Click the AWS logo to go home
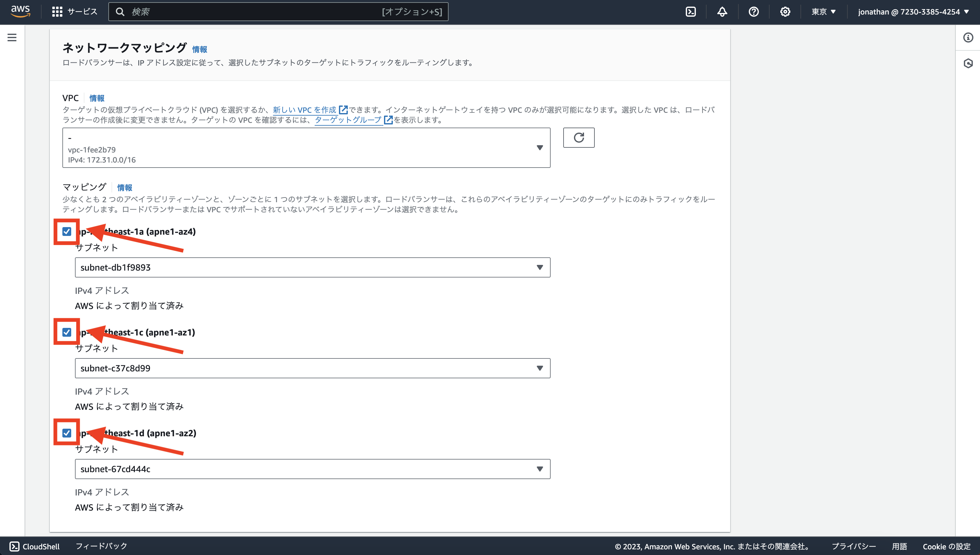The width and height of the screenshot is (980, 555). (20, 11)
